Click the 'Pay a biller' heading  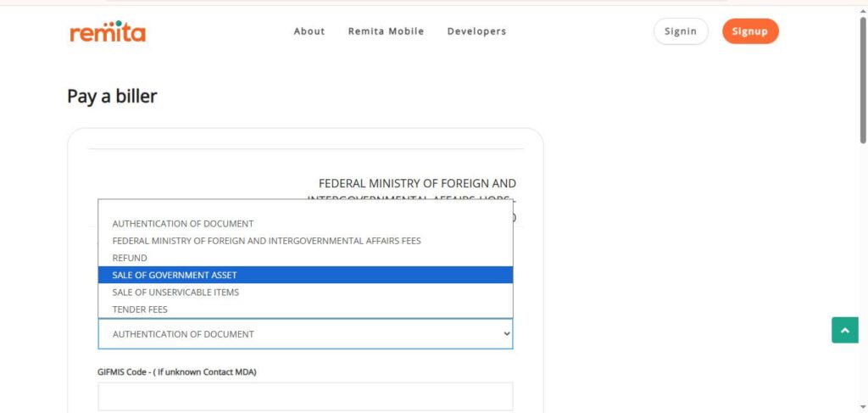click(112, 97)
